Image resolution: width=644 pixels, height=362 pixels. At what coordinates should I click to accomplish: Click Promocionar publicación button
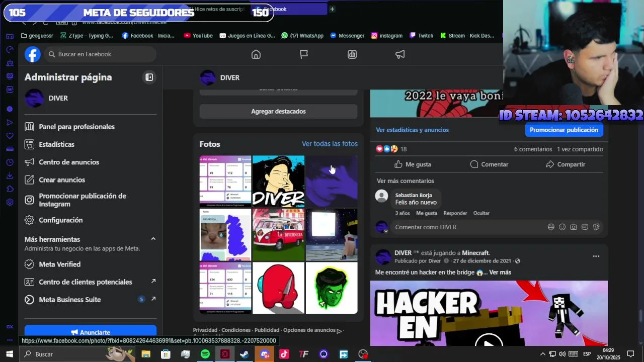click(564, 130)
